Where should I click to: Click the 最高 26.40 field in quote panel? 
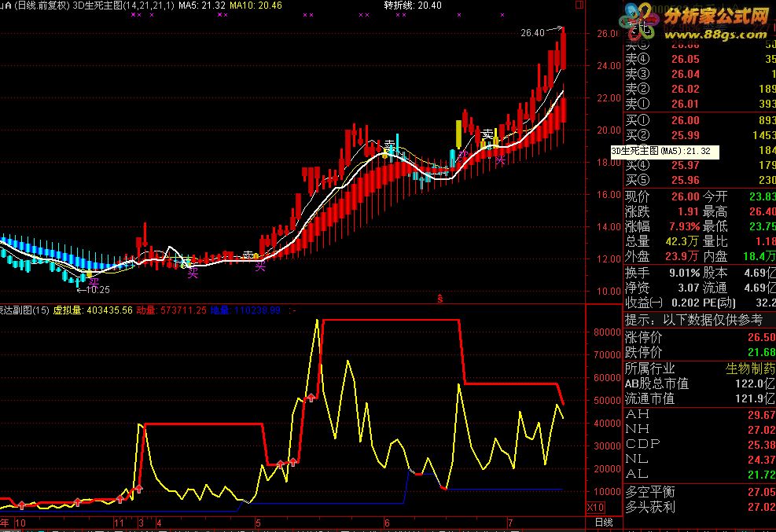[739, 211]
